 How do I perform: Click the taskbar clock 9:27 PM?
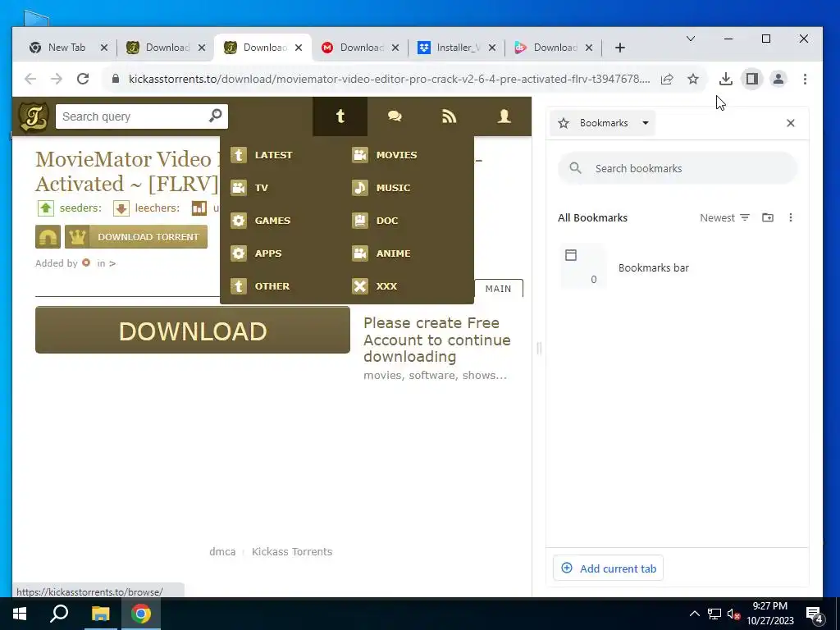769,614
